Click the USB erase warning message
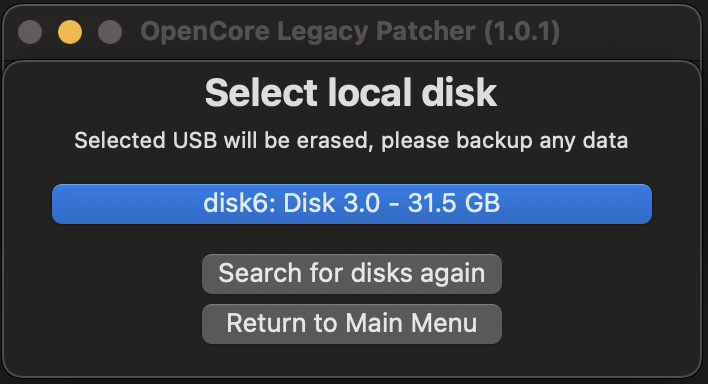Image resolution: width=708 pixels, height=384 pixels. point(351,140)
